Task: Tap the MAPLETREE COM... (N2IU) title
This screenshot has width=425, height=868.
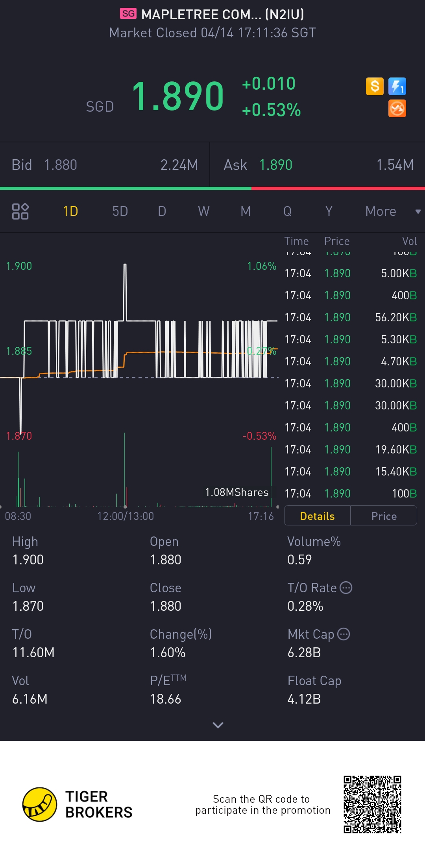Action: click(x=223, y=15)
